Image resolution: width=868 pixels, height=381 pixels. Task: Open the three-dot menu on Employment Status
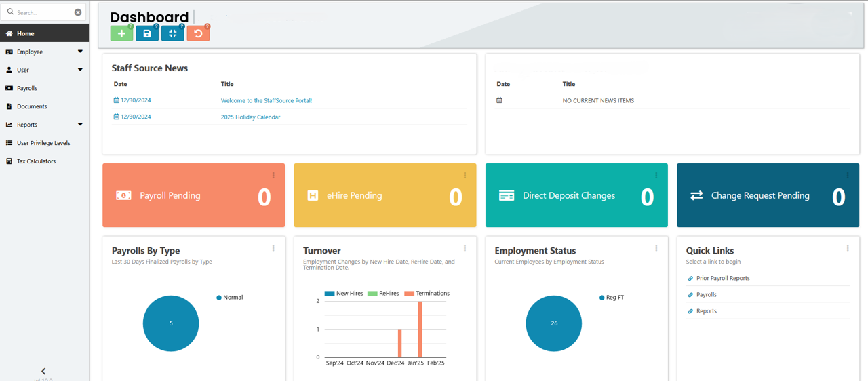pos(656,249)
